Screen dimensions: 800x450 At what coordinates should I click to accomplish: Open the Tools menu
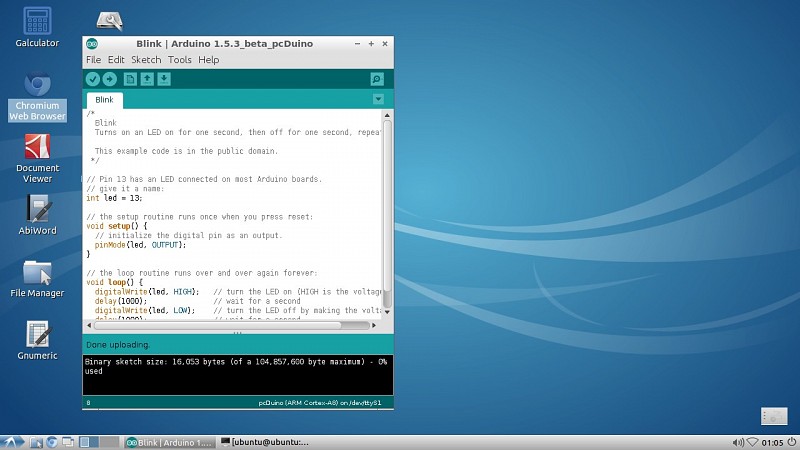180,60
